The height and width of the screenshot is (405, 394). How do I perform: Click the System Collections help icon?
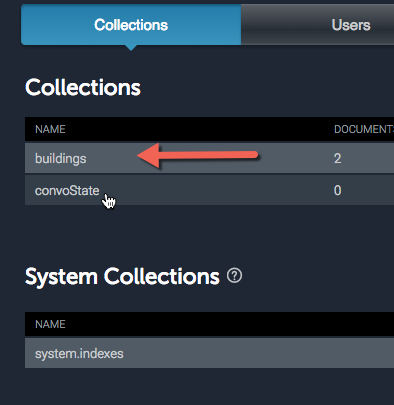[x=234, y=276]
